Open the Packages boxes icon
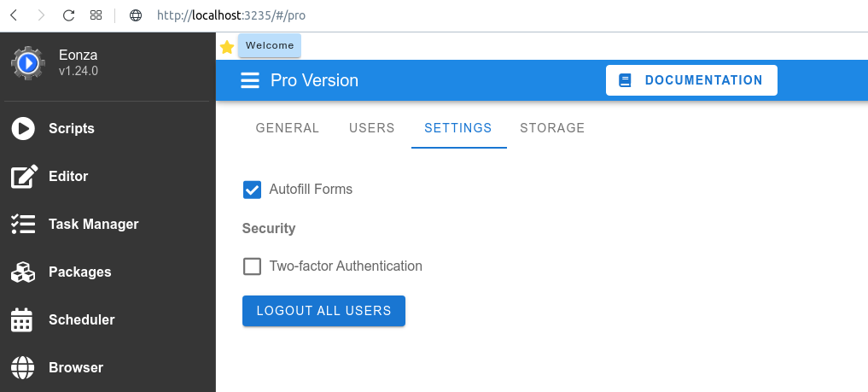This screenshot has height=392, width=868. coord(23,272)
